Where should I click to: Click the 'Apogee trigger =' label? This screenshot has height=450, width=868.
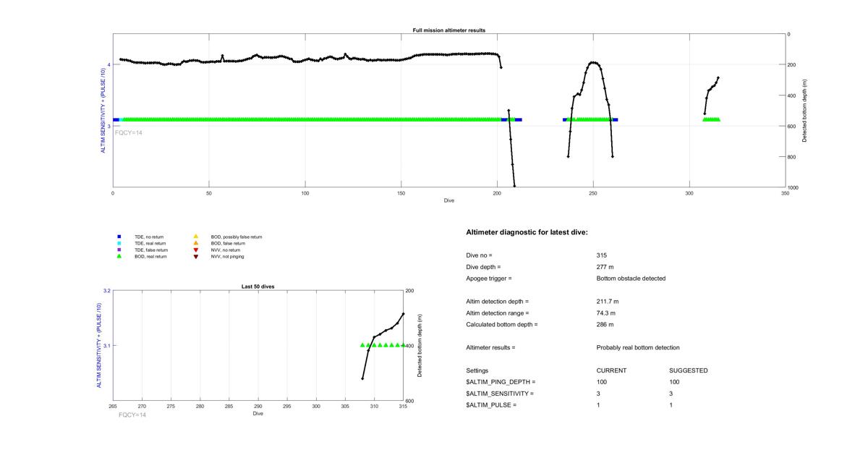(x=489, y=279)
